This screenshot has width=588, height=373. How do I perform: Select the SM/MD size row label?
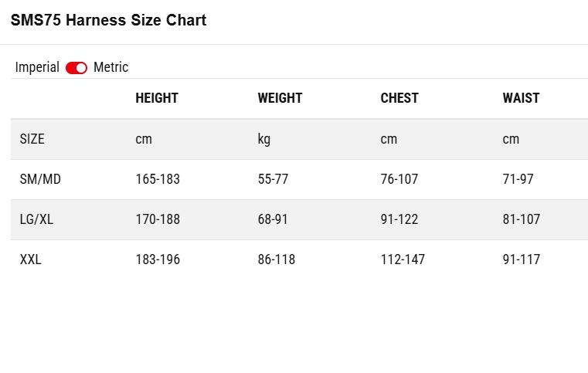[40, 179]
